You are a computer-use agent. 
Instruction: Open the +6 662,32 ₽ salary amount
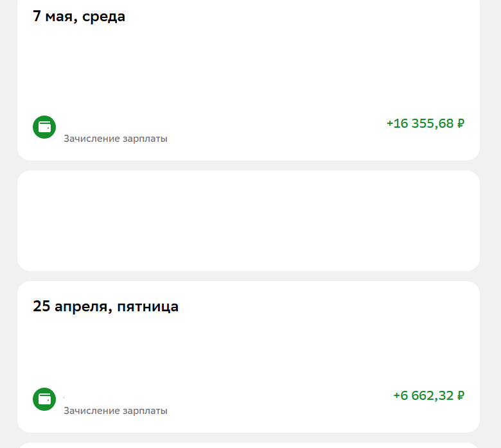(428, 395)
